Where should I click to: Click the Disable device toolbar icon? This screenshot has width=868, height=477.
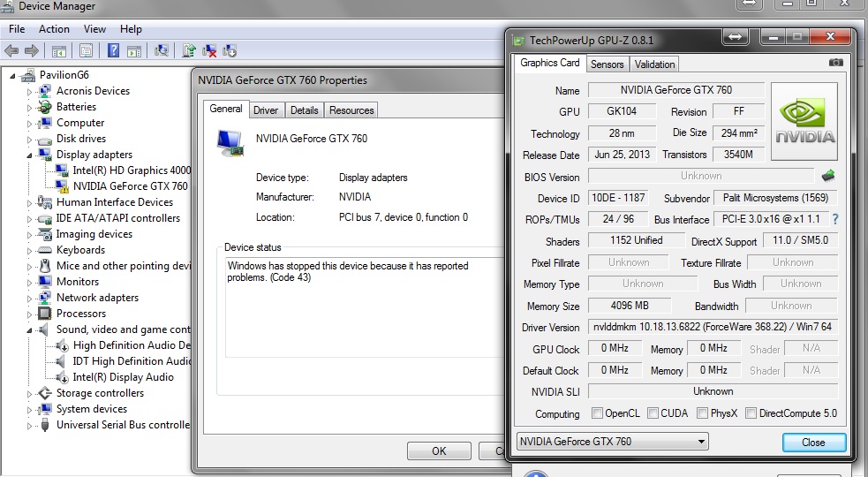230,51
